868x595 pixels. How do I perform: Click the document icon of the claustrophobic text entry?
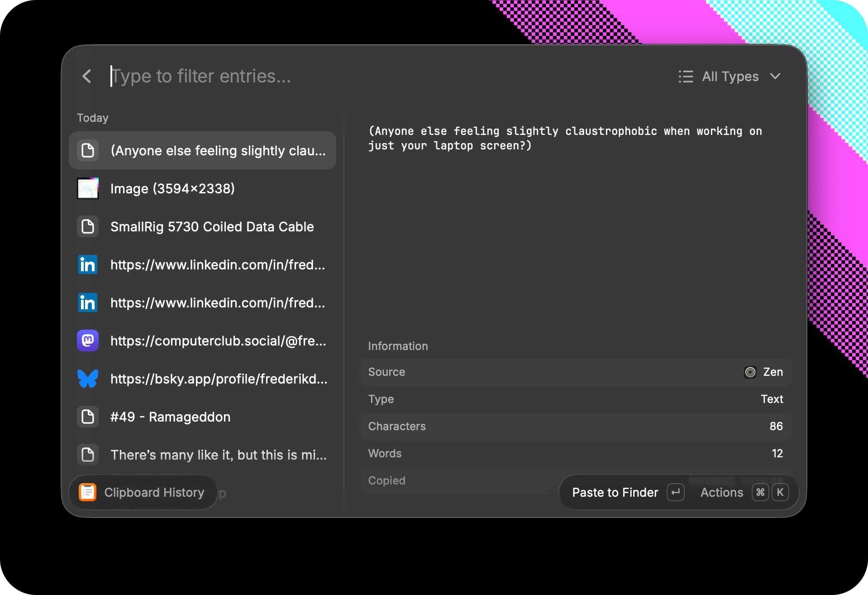(88, 150)
